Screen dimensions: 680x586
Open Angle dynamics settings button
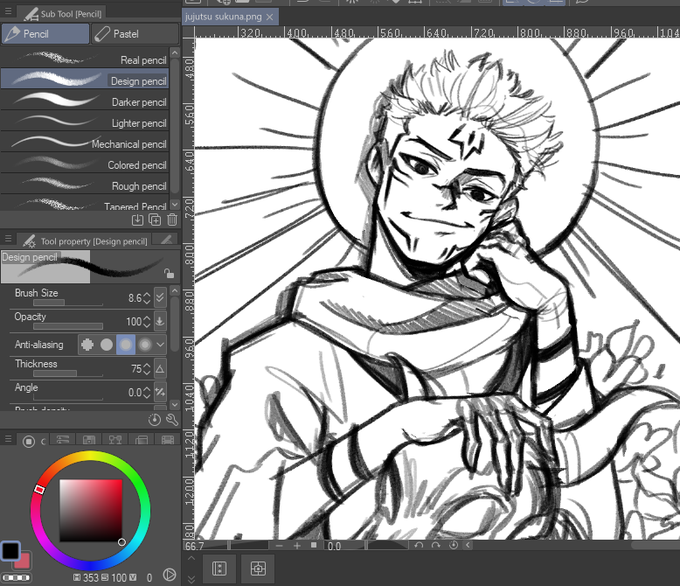tap(160, 392)
